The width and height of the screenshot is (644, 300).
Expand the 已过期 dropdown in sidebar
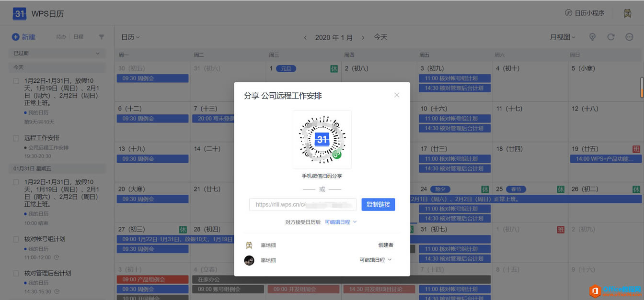coord(57,53)
